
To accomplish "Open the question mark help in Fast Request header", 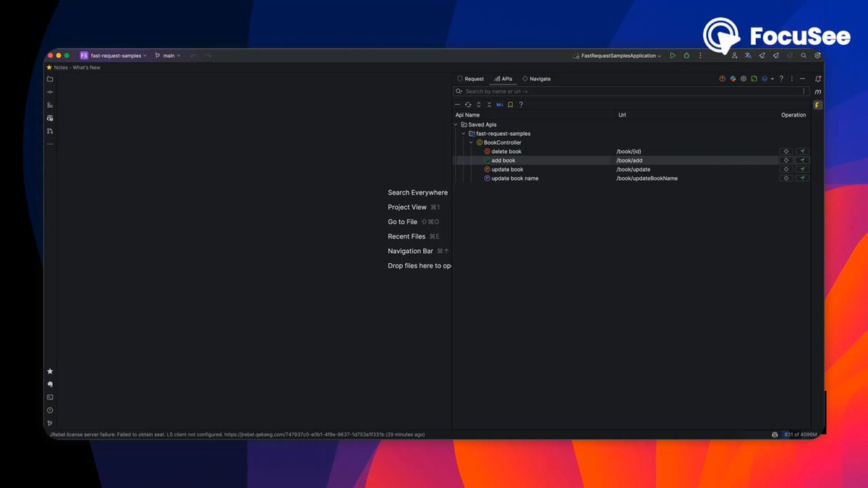I will coord(781,79).
